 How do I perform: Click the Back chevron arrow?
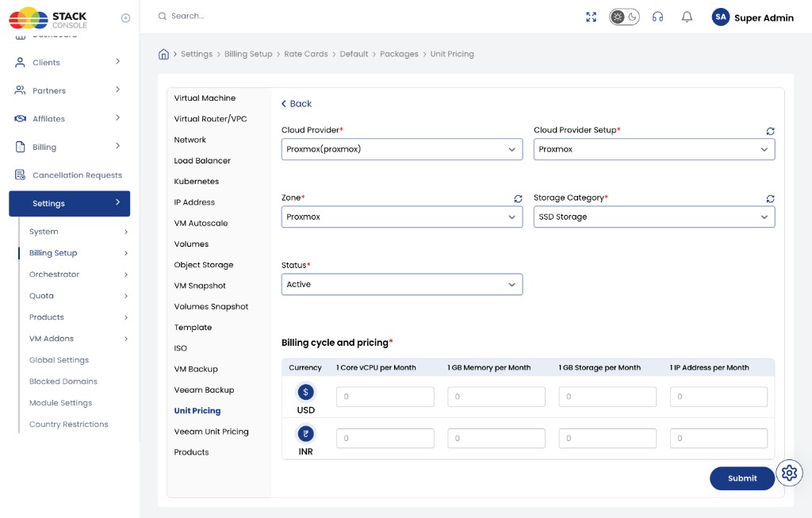284,104
